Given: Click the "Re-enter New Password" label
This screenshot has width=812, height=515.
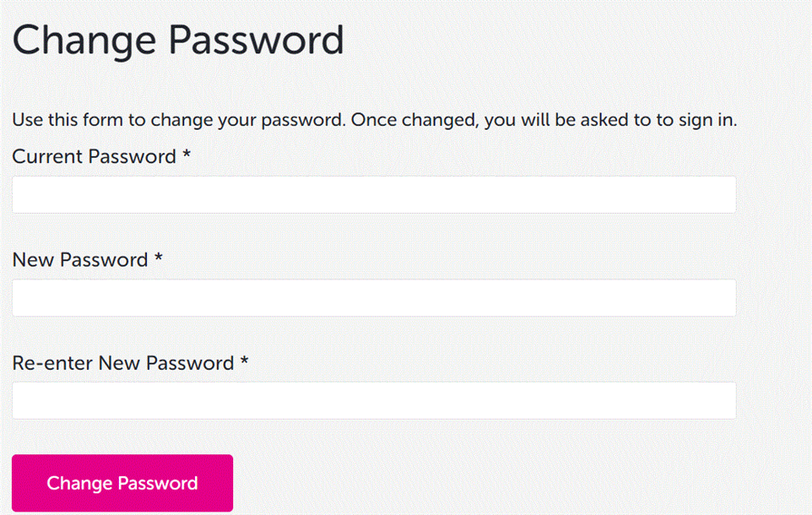Looking at the screenshot, I should [122, 364].
